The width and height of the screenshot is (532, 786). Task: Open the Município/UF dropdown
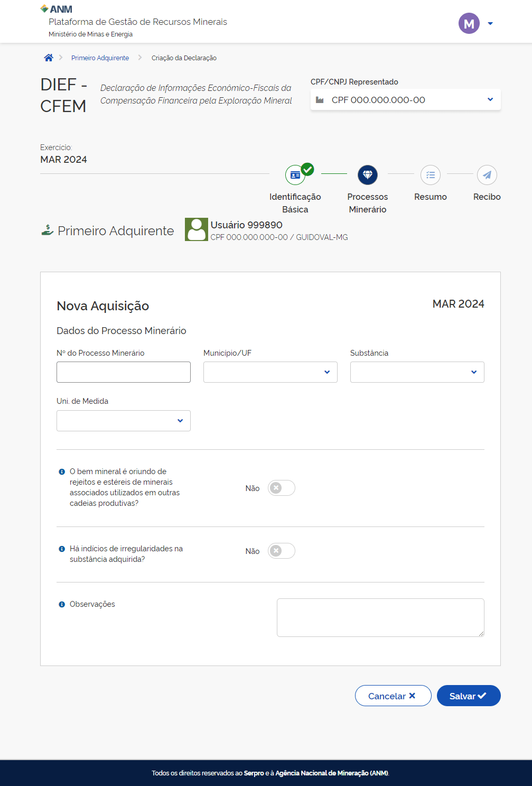(270, 372)
